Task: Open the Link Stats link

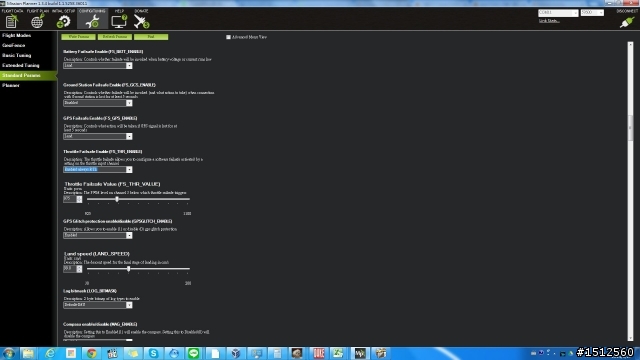Action: click(x=549, y=21)
